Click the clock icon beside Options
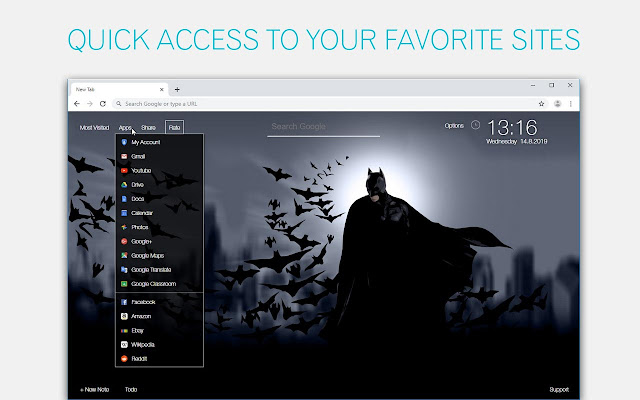The width and height of the screenshot is (640, 400). click(x=475, y=125)
